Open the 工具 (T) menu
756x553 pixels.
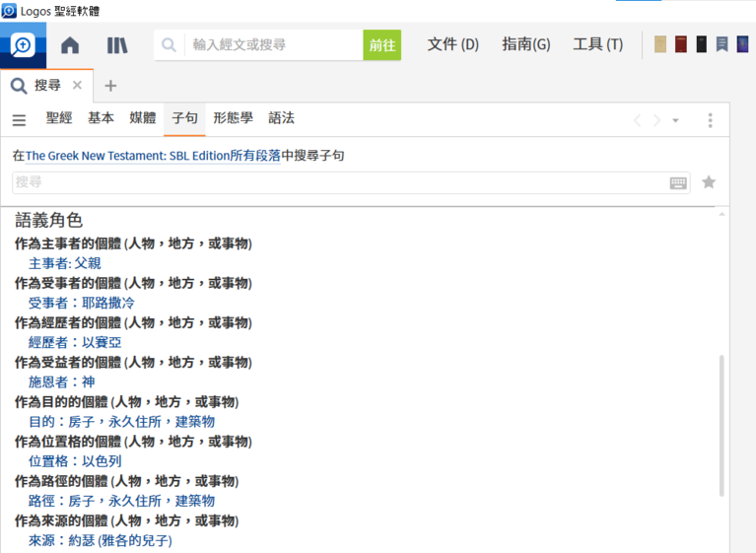[x=597, y=44]
